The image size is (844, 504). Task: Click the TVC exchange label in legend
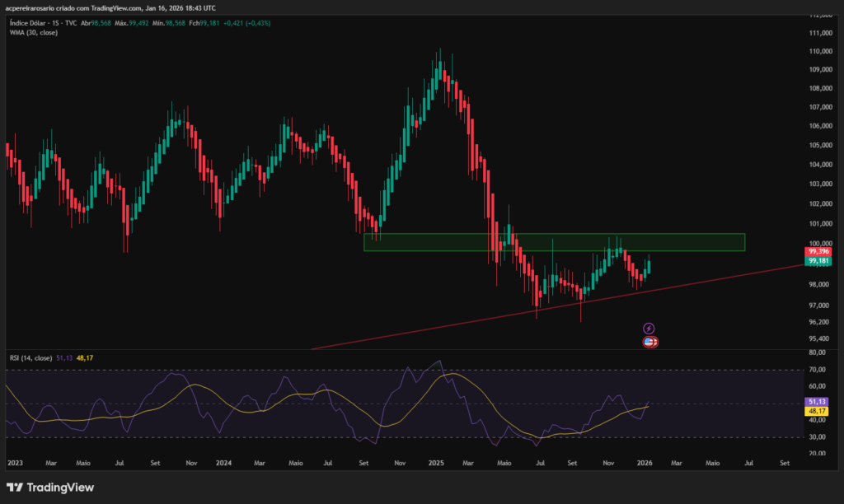coord(72,23)
